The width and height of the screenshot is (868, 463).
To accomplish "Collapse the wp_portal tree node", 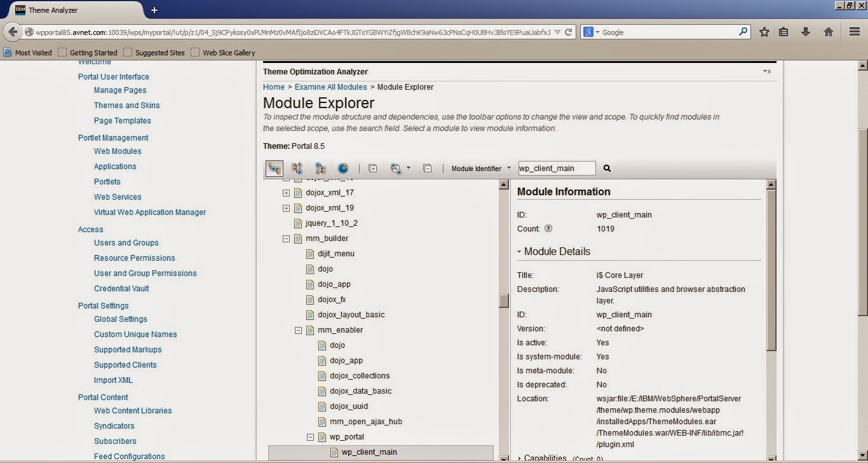I will pyautogui.click(x=310, y=437).
